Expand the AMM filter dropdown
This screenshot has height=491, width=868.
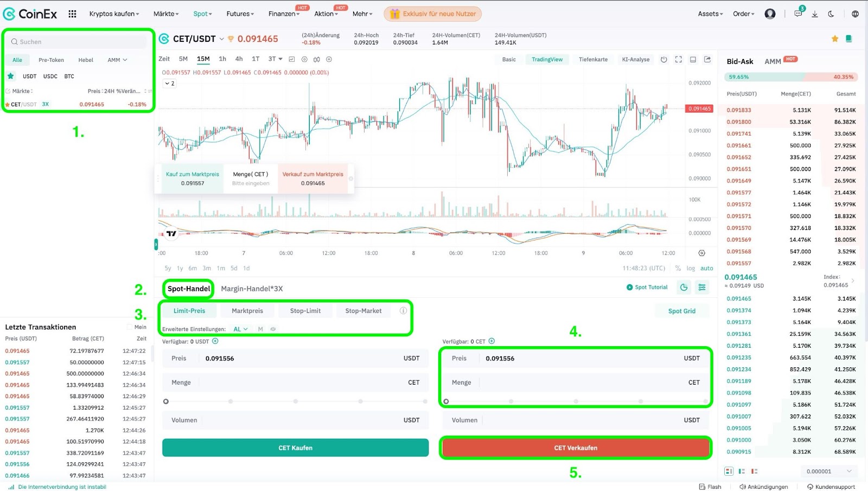[117, 60]
